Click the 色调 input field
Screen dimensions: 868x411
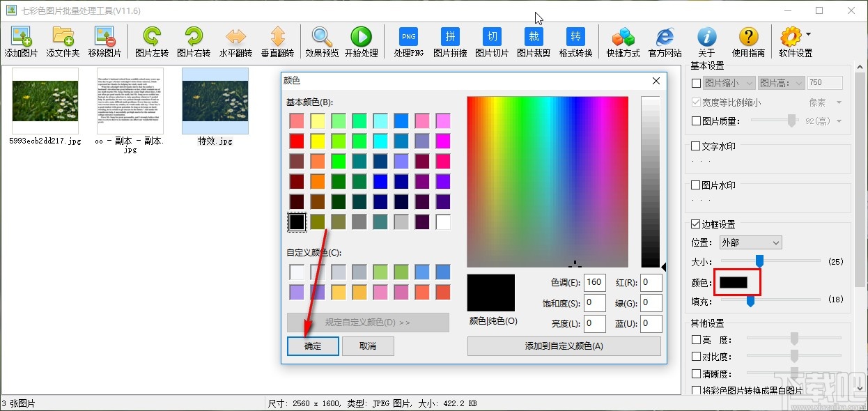(x=595, y=282)
